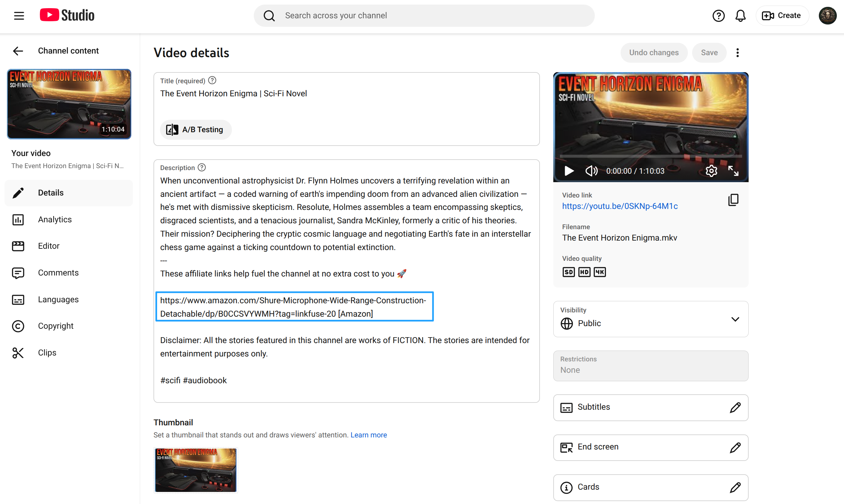Open the three-dot more options menu
844x504 pixels.
pyautogui.click(x=737, y=53)
